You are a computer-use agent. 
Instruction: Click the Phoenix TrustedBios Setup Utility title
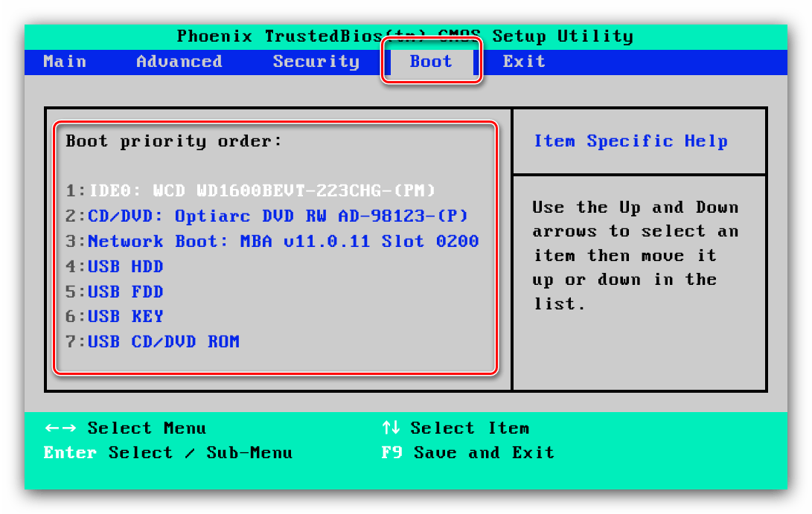click(405, 36)
